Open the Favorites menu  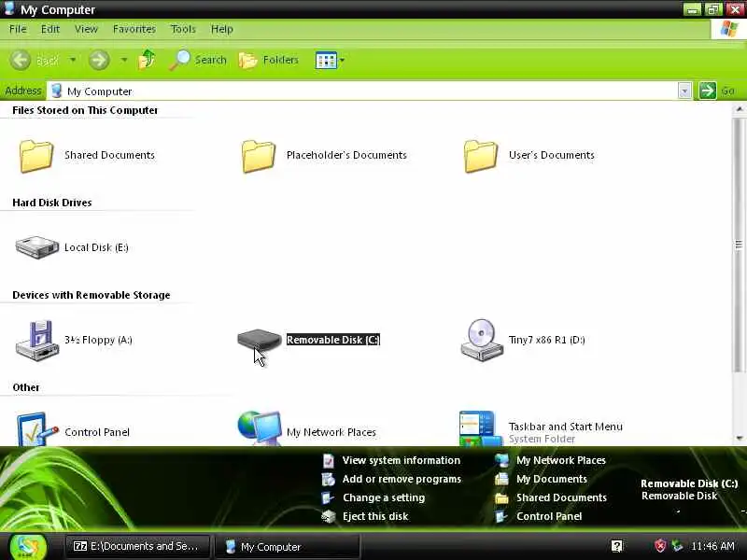coord(134,29)
